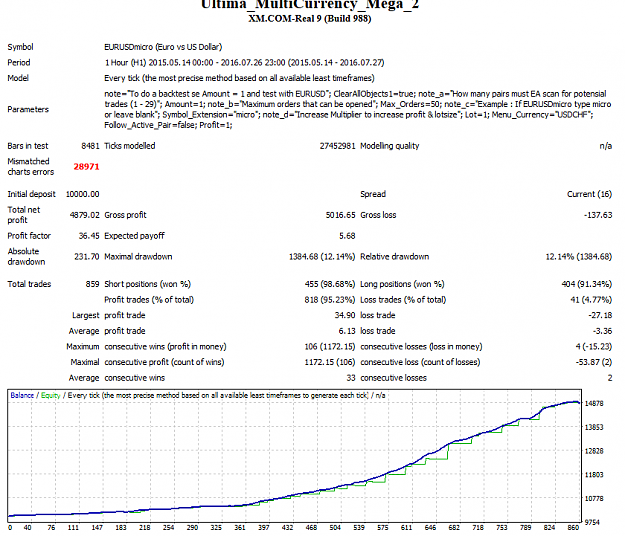Click the Relative drawdown value 12.14% (1384.68)

(579, 256)
